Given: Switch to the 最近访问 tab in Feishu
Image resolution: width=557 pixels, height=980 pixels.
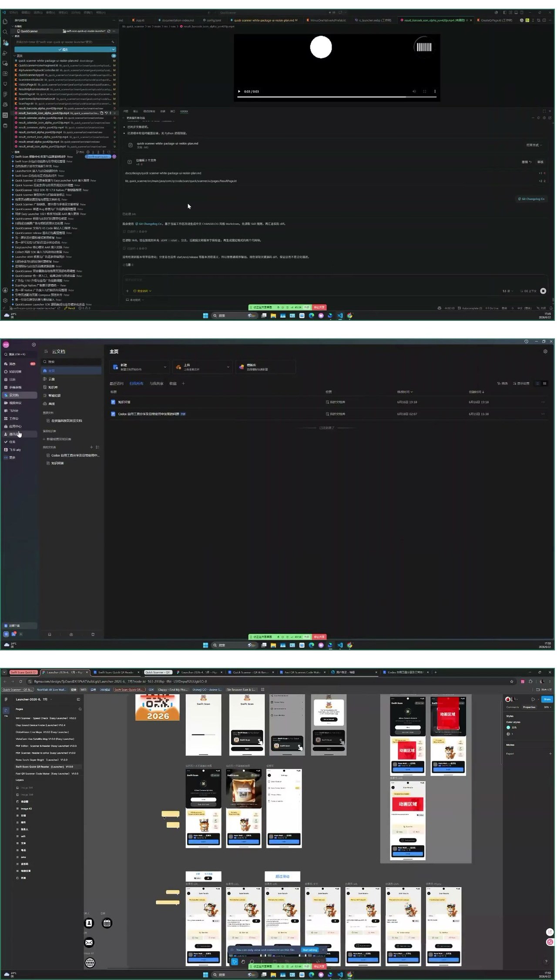Looking at the screenshot, I should (x=117, y=384).
